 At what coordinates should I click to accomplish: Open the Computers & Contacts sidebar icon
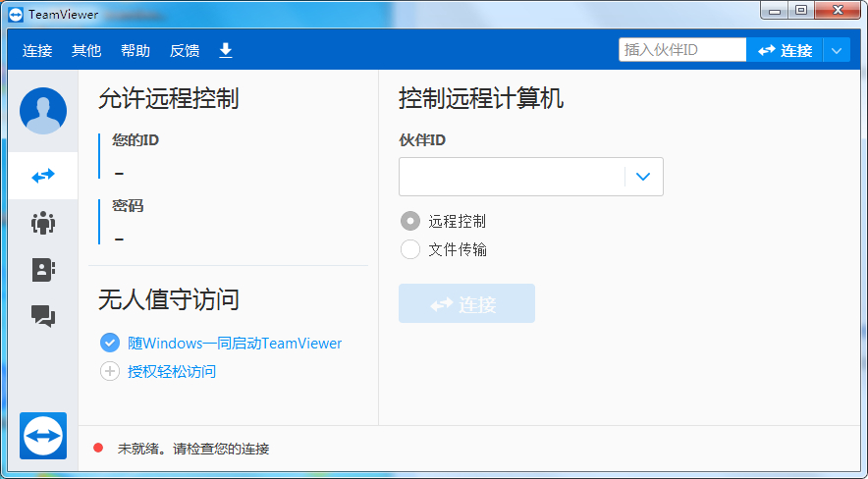pyautogui.click(x=43, y=270)
